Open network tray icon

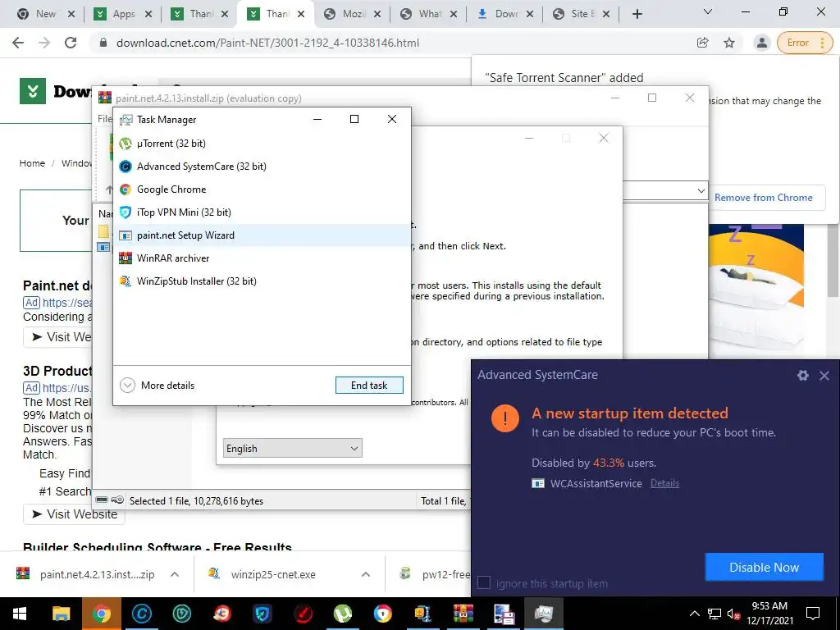tap(714, 614)
